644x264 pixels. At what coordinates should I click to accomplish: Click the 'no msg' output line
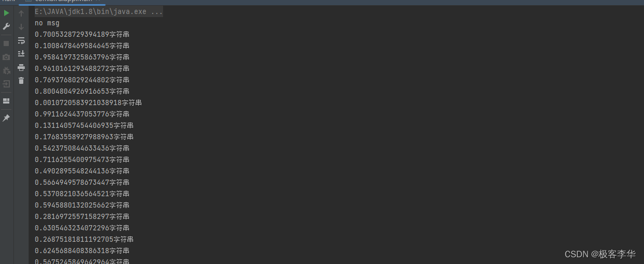(47, 23)
